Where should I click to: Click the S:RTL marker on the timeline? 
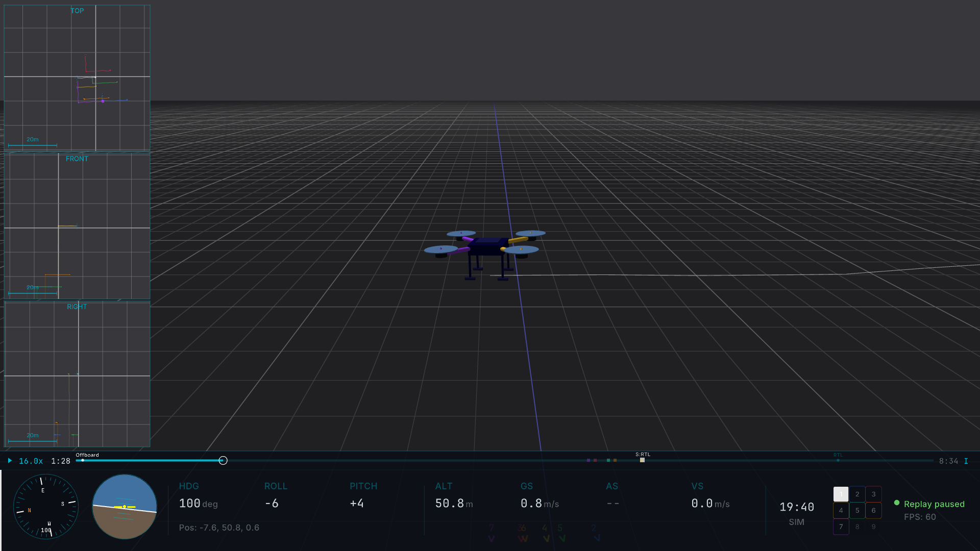click(x=642, y=454)
